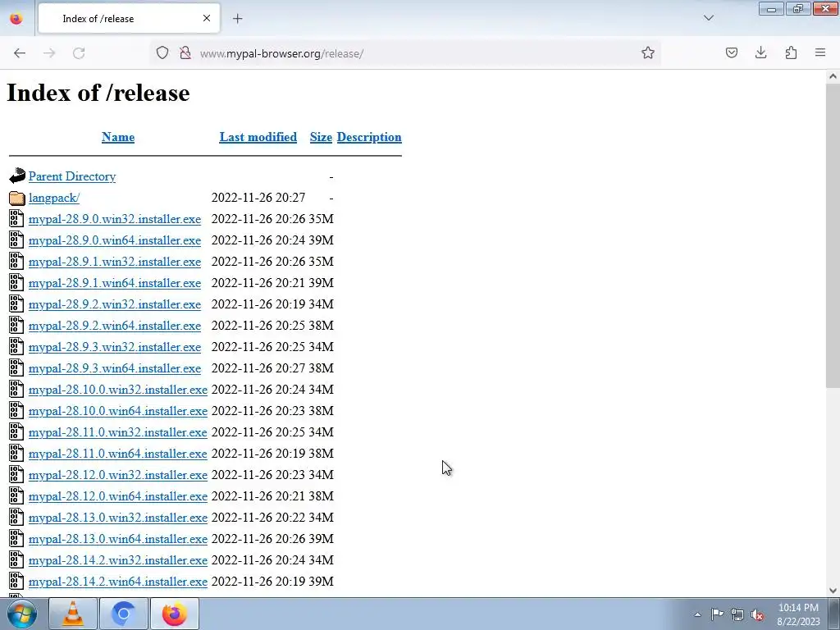Screen dimensions: 840x630
Task: Download mypal-28.13.0.win64.installer.exe
Action: click(x=118, y=539)
